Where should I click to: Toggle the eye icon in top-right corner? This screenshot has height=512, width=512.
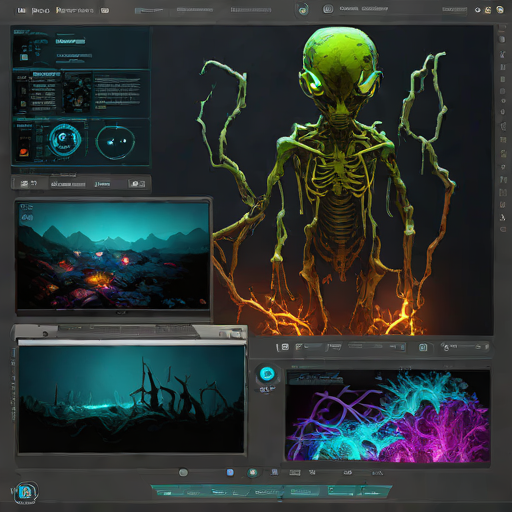477,10
